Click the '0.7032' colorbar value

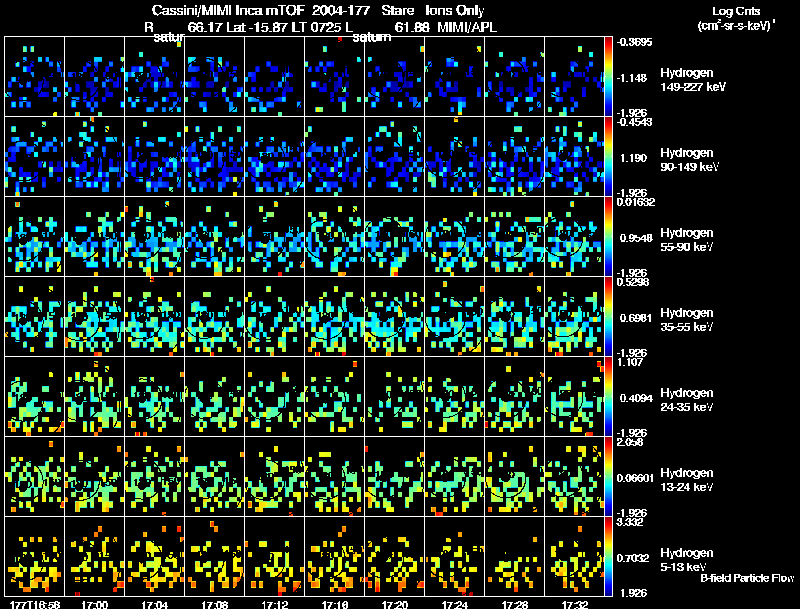pyautogui.click(x=633, y=558)
